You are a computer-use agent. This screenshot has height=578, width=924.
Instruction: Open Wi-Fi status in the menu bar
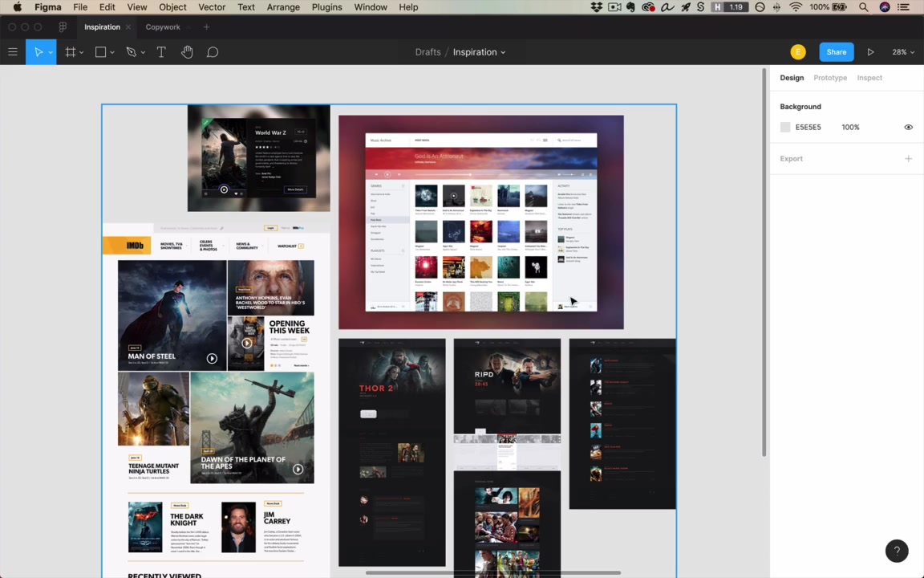click(796, 7)
